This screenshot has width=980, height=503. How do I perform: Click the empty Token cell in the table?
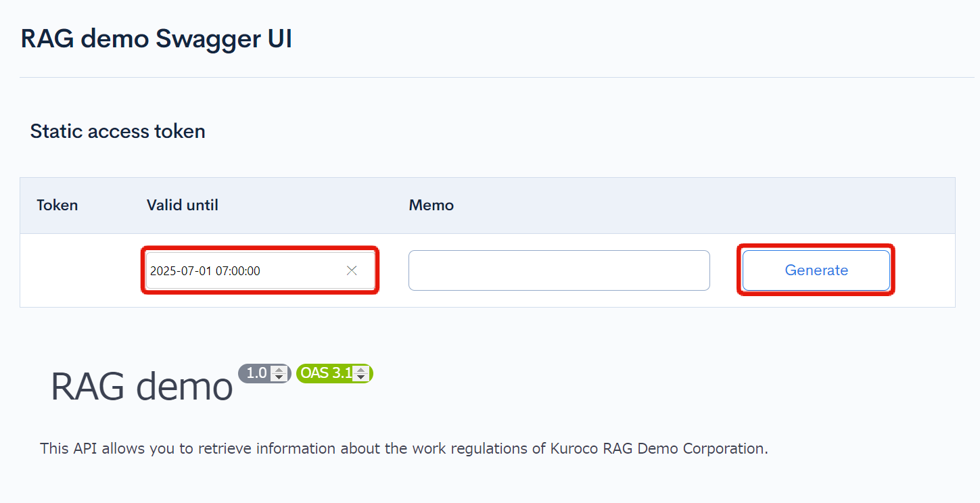(74, 270)
